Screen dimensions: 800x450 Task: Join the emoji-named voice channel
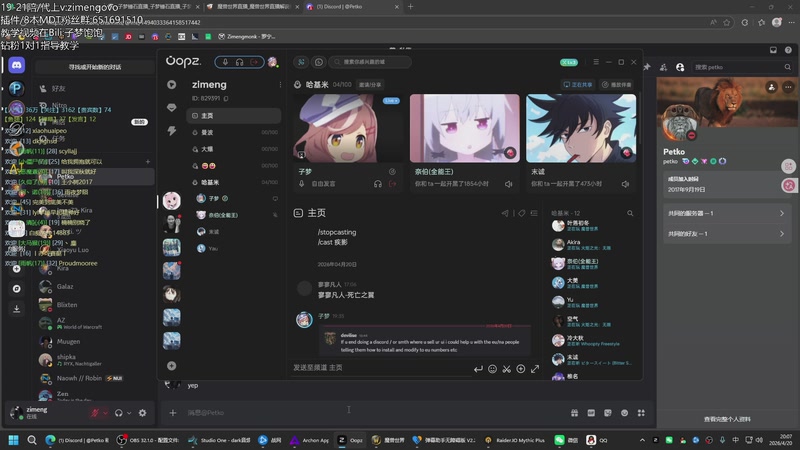(x=234, y=166)
